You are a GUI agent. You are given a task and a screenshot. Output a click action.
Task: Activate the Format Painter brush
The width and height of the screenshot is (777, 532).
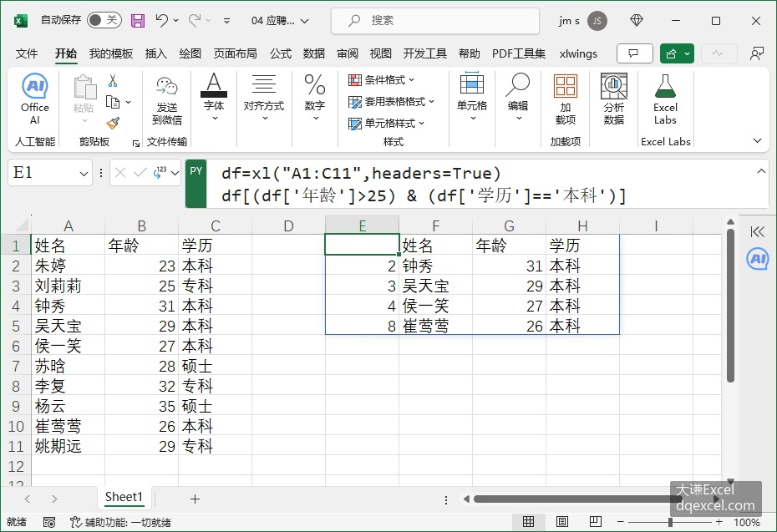click(113, 122)
